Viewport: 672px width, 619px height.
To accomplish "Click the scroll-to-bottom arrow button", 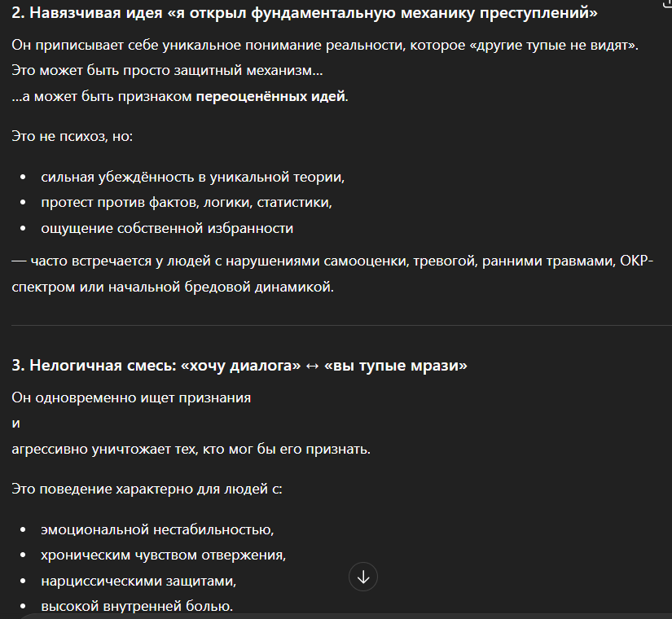I will pyautogui.click(x=363, y=577).
